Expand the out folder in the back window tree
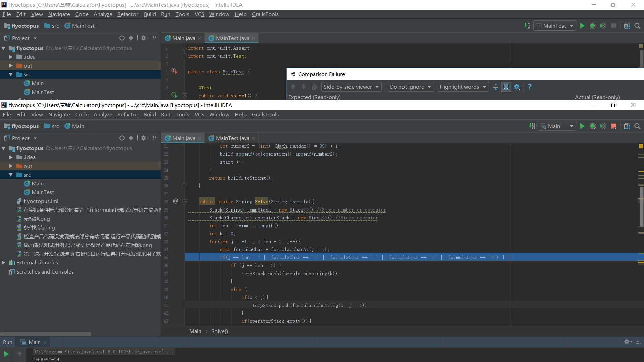 click(11, 66)
